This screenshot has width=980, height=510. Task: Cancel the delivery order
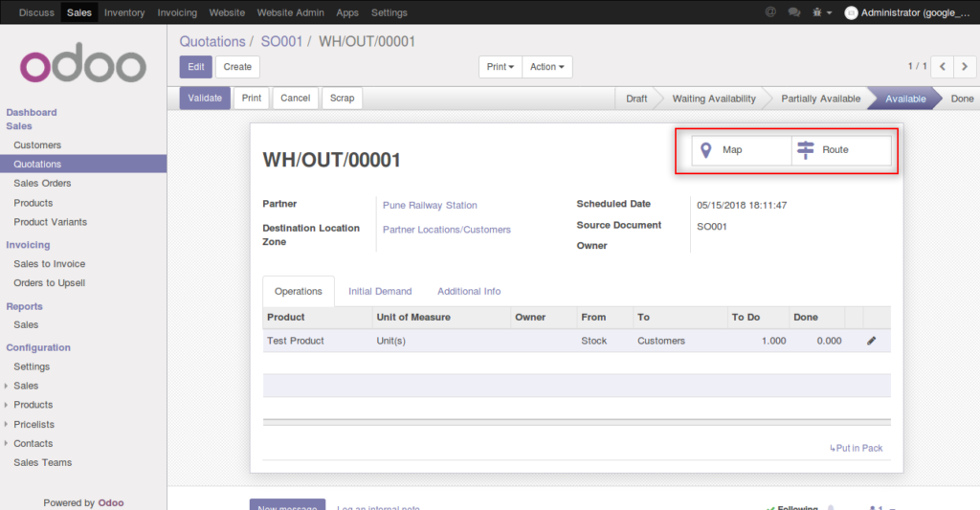(x=295, y=99)
